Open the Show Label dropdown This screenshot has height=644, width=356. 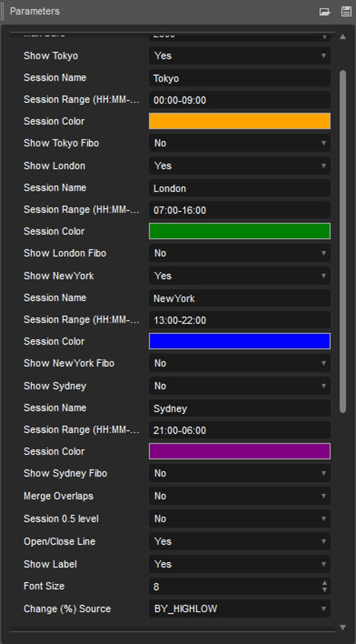240,563
